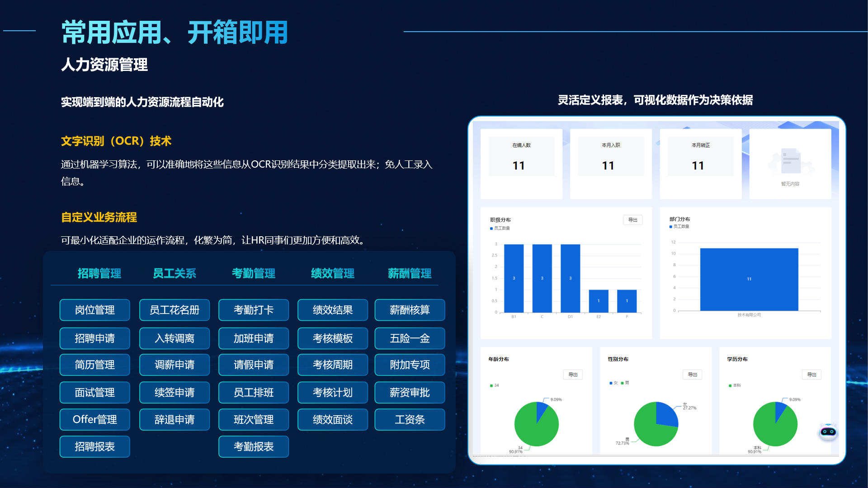Screen dimensions: 868x488
Task: Open the Offer管理 feature
Action: (95, 419)
